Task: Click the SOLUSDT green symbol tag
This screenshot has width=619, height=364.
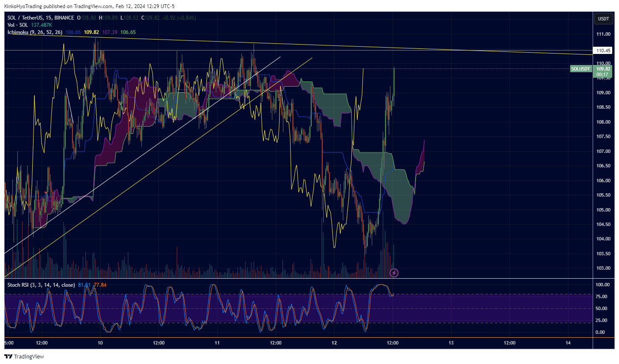Action: pyautogui.click(x=581, y=69)
